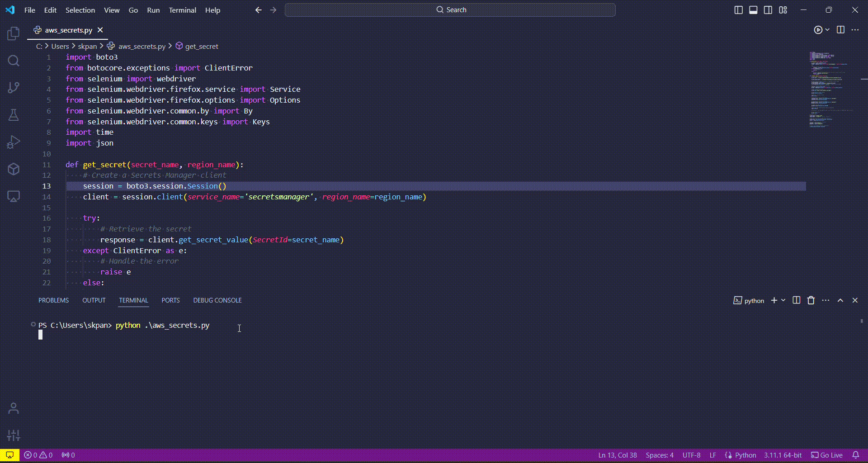Open errors and warnings status item
Image resolution: width=868 pixels, height=463 pixels.
[x=38, y=455]
